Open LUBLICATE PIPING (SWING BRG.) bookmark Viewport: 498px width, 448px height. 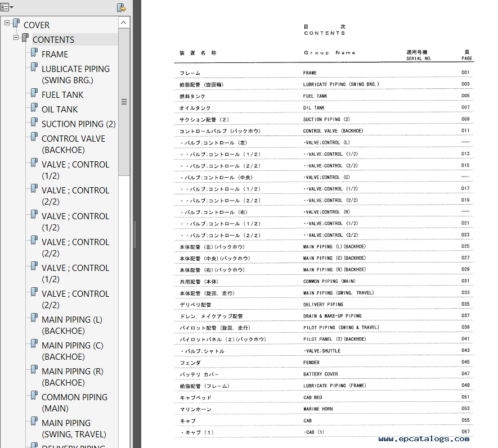75,75
